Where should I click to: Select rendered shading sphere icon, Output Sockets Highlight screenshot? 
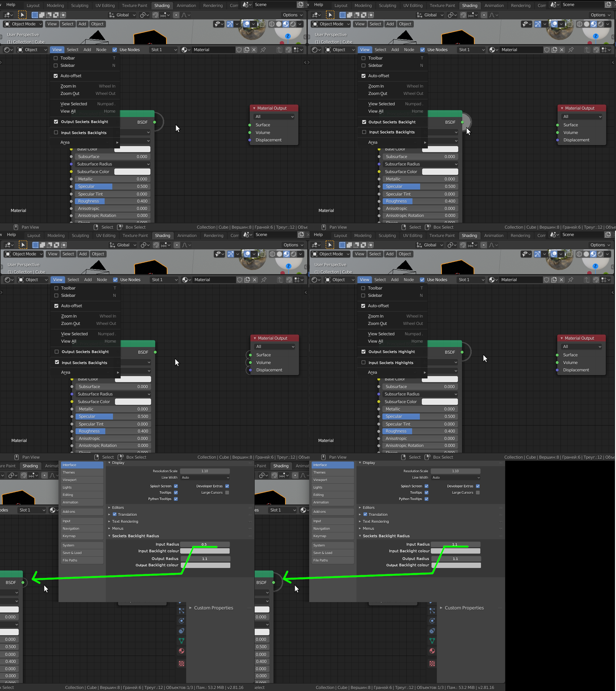coord(600,254)
